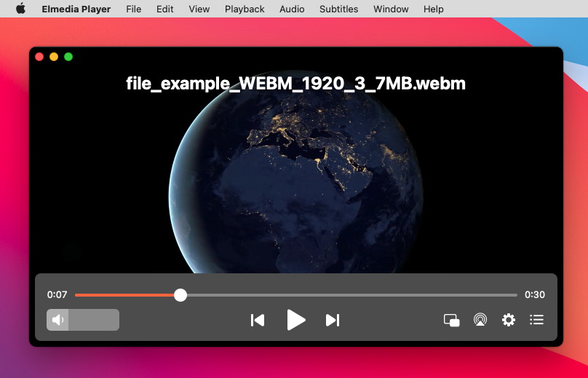Seek to the unplayed gray progress track
The image size is (588, 378).
(x=351, y=295)
